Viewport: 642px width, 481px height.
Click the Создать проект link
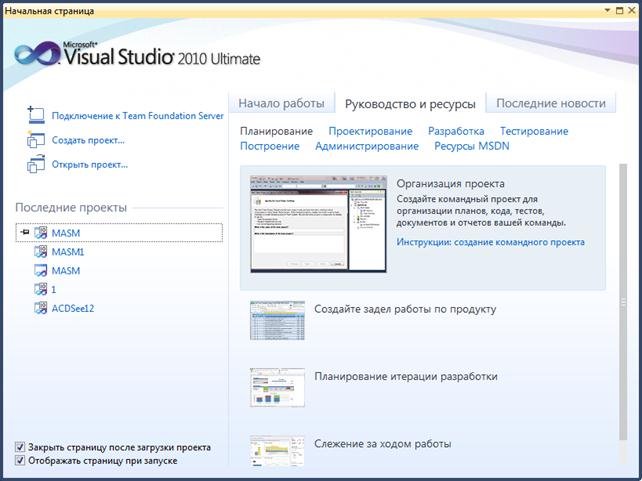coord(88,140)
